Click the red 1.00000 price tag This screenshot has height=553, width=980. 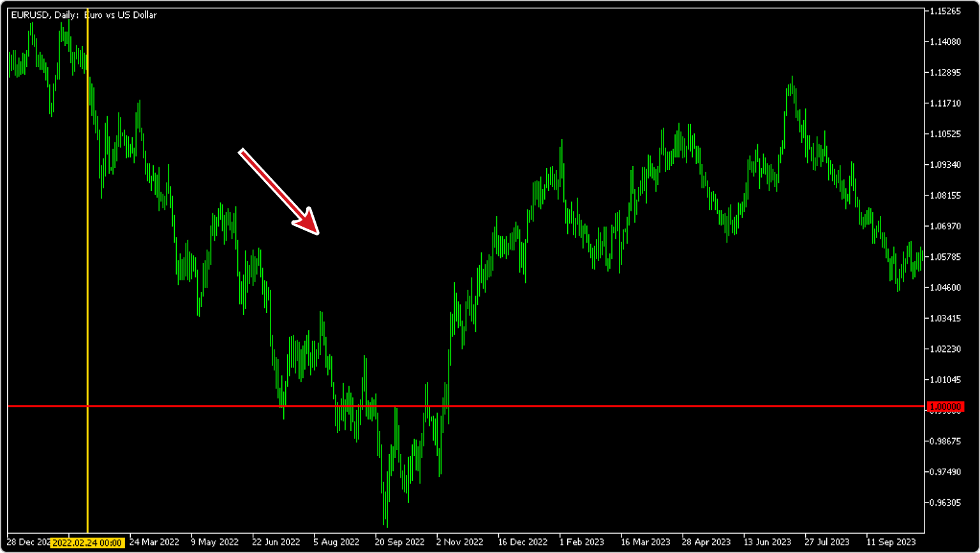pos(946,407)
